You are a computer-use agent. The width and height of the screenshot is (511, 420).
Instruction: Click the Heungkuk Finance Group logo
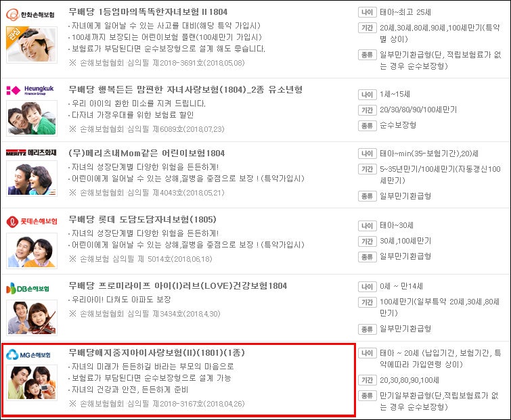30,90
